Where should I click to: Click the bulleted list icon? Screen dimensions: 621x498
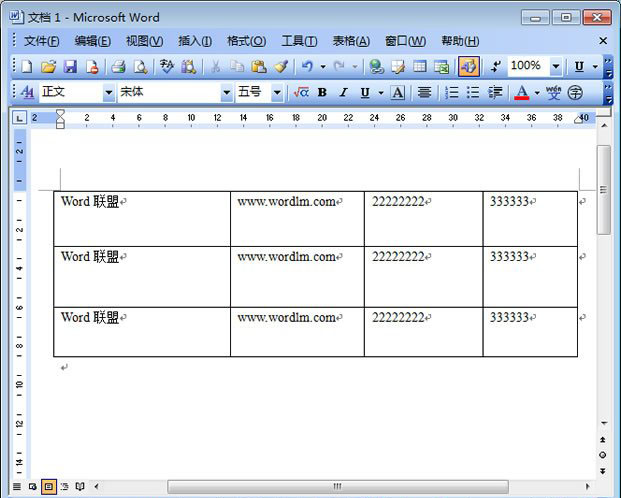point(473,93)
